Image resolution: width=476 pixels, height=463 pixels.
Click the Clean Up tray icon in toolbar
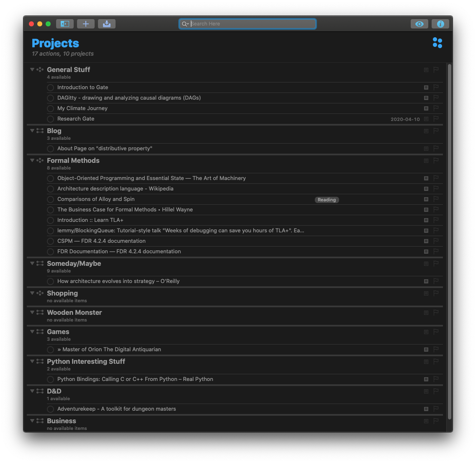point(106,24)
